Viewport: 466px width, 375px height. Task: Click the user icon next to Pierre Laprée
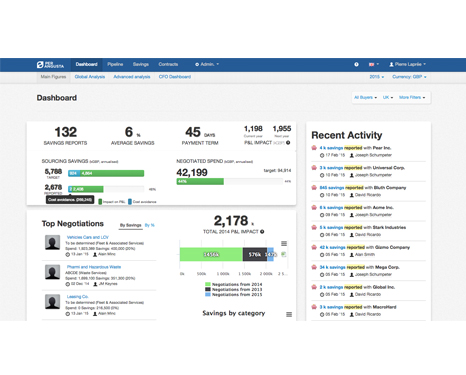coord(391,64)
